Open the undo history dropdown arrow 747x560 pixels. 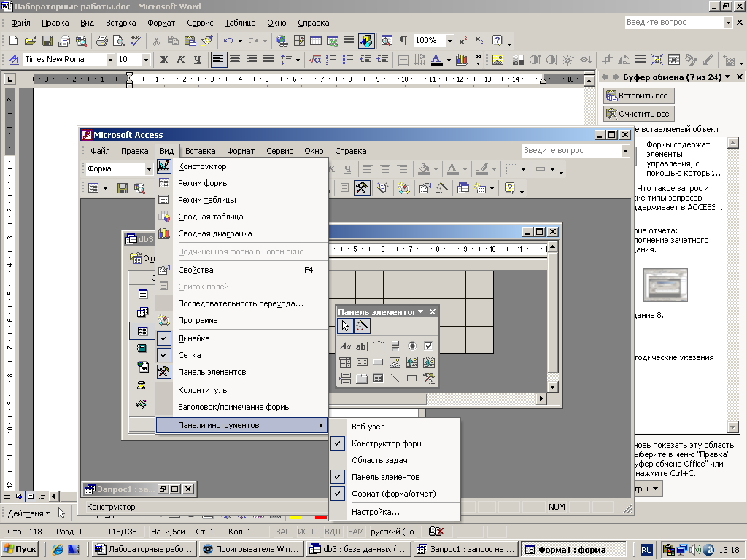click(x=240, y=41)
